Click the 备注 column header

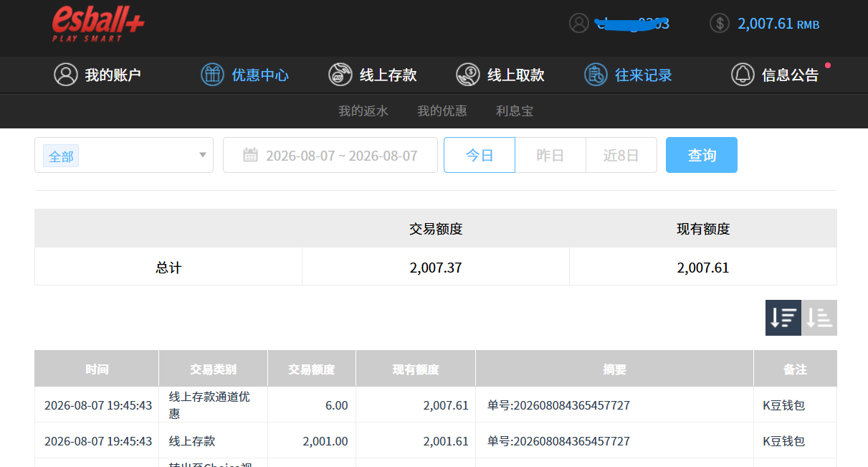[796, 369]
